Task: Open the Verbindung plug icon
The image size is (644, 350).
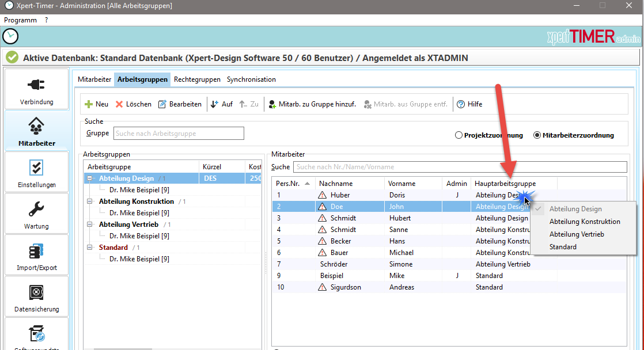Action: pyautogui.click(x=36, y=85)
